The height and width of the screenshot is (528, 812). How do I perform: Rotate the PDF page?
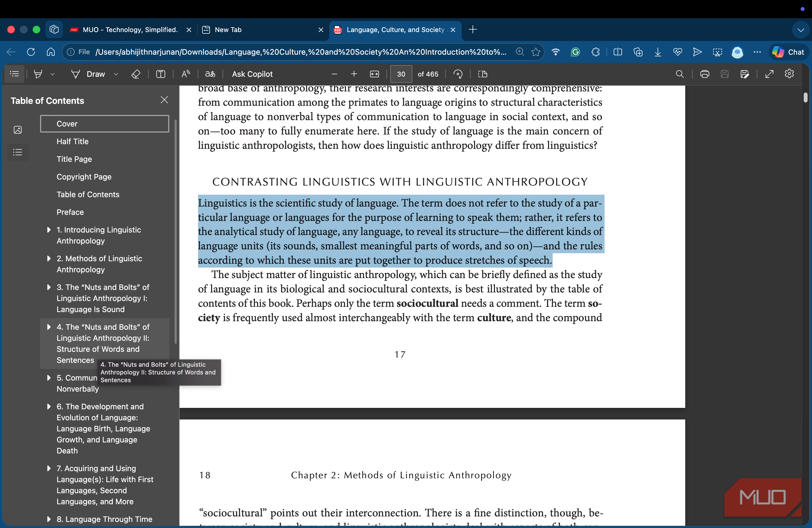[458, 74]
